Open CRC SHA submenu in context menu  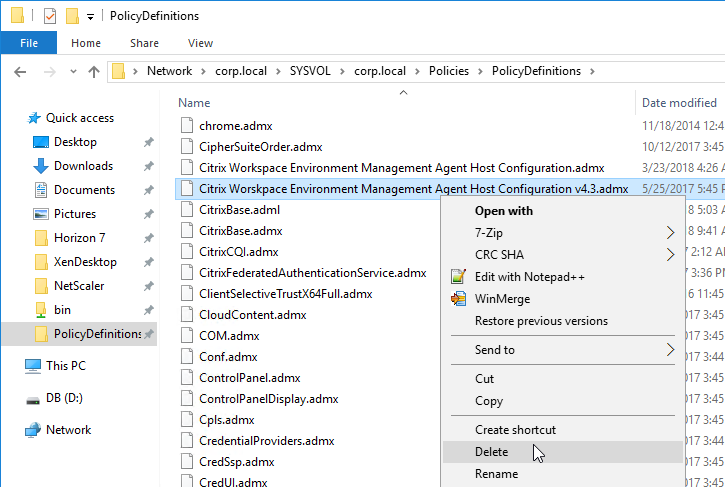click(x=563, y=255)
